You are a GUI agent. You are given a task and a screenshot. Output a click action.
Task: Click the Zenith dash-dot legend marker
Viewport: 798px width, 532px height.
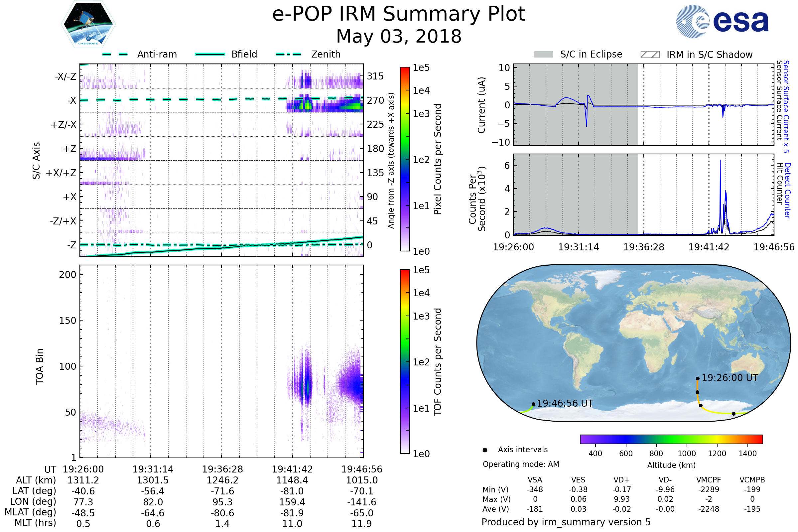click(289, 54)
